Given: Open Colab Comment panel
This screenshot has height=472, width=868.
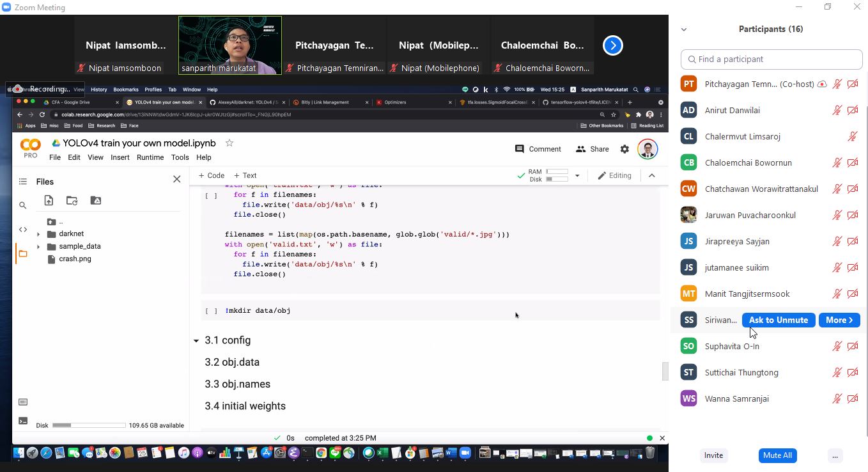Looking at the screenshot, I should (538, 149).
